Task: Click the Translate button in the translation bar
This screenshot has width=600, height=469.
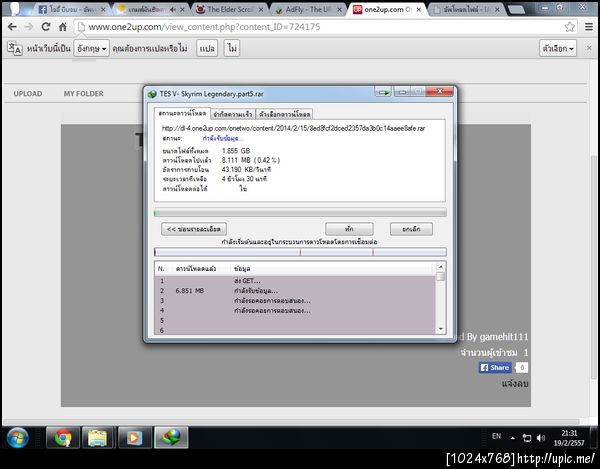Action: pos(207,48)
